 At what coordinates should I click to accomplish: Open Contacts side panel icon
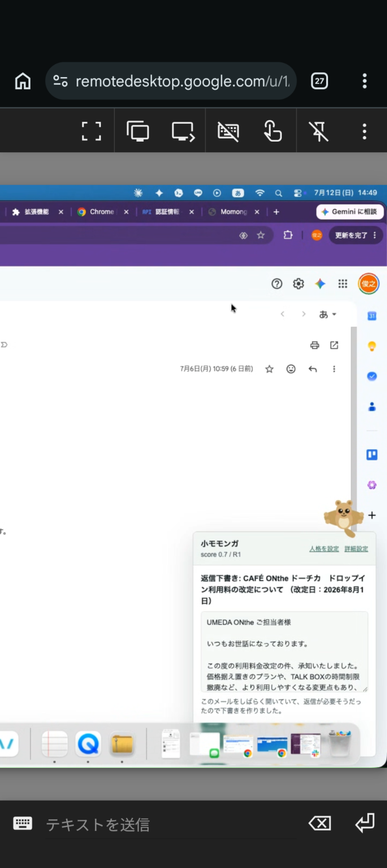click(372, 406)
